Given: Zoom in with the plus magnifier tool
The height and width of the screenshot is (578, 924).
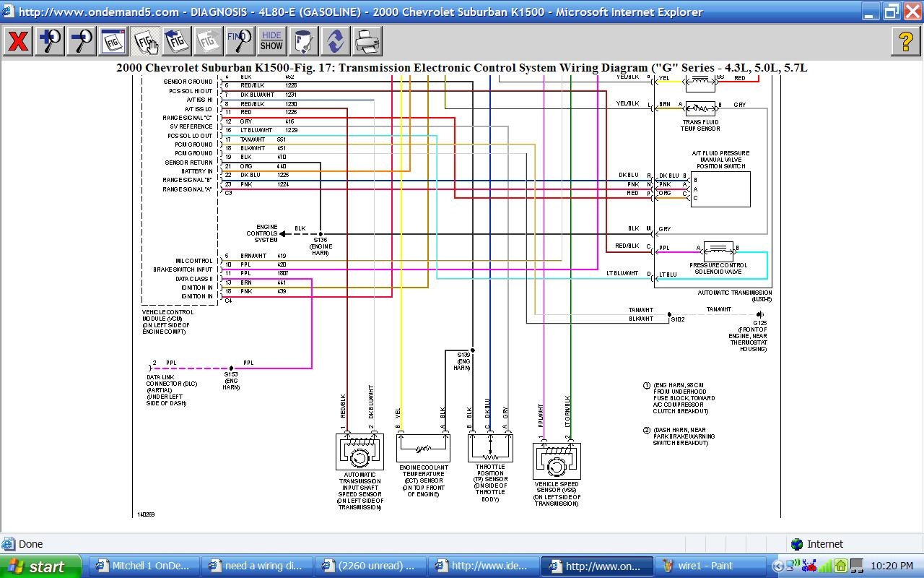Looking at the screenshot, I should pyautogui.click(x=49, y=41).
